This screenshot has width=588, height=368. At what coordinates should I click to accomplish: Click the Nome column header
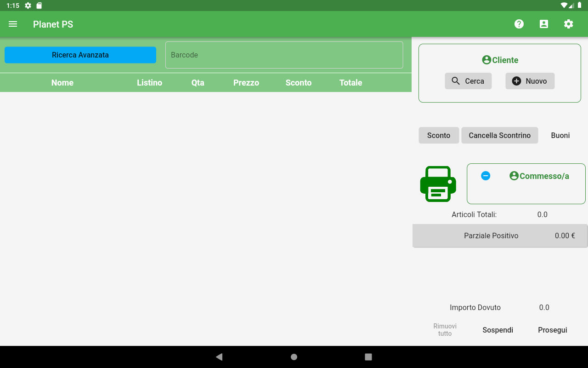62,83
